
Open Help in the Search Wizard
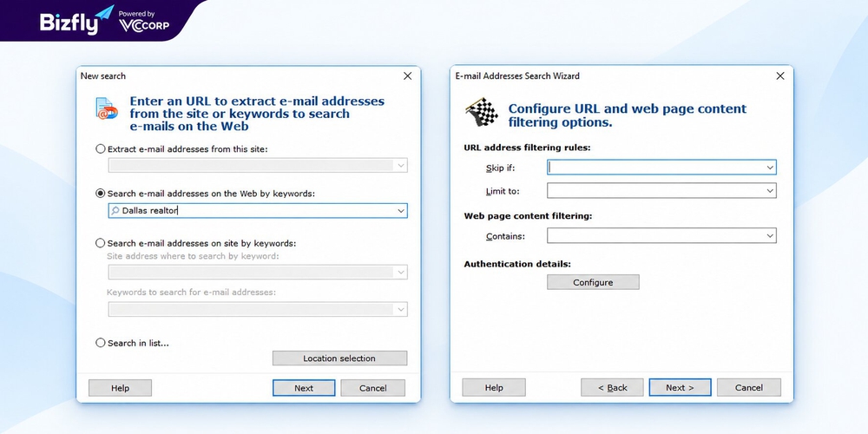pos(494,387)
